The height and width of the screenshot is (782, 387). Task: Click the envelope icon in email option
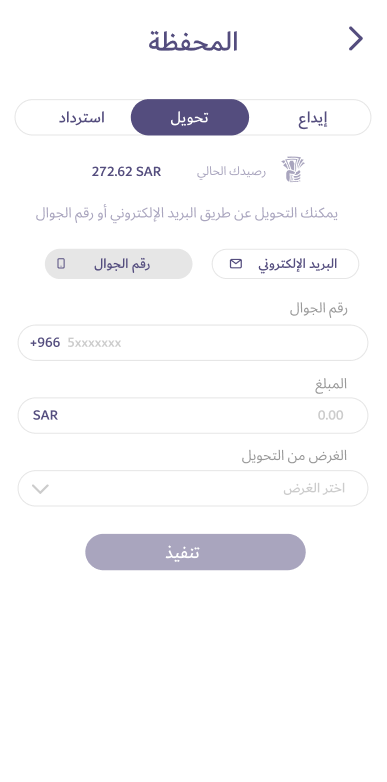click(x=236, y=264)
